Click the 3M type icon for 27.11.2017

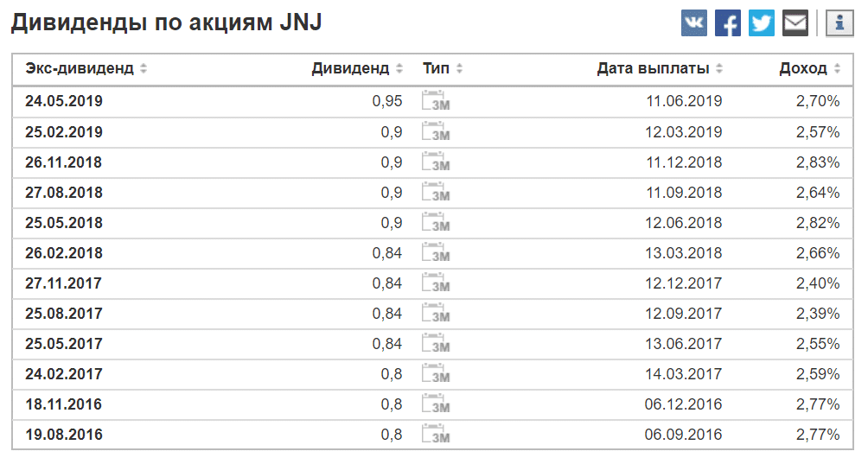tap(436, 283)
